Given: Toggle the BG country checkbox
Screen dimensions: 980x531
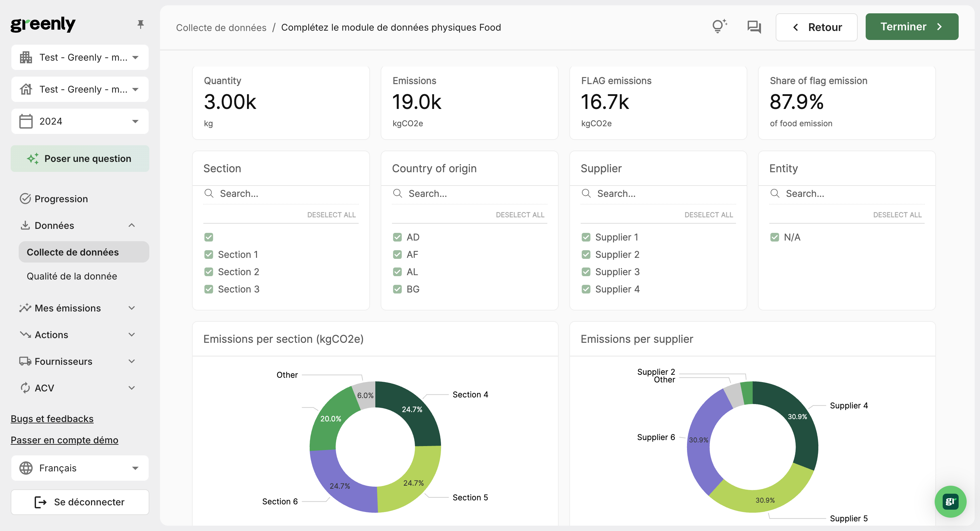Looking at the screenshot, I should pos(397,289).
